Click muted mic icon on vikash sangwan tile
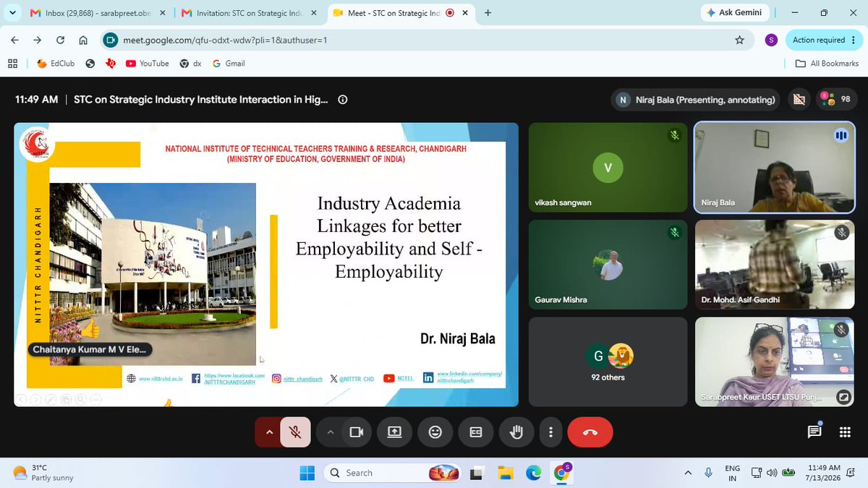868x488 pixels. pos(674,135)
